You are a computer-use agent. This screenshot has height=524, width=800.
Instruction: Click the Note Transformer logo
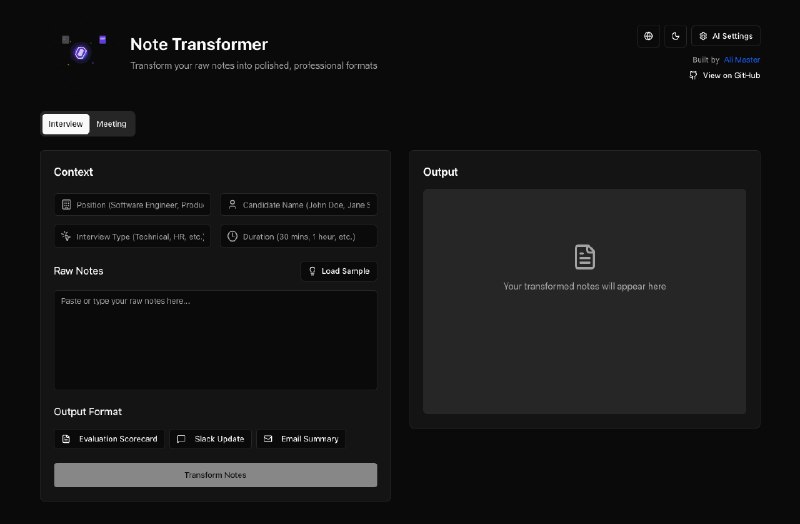pyautogui.click(x=84, y=48)
